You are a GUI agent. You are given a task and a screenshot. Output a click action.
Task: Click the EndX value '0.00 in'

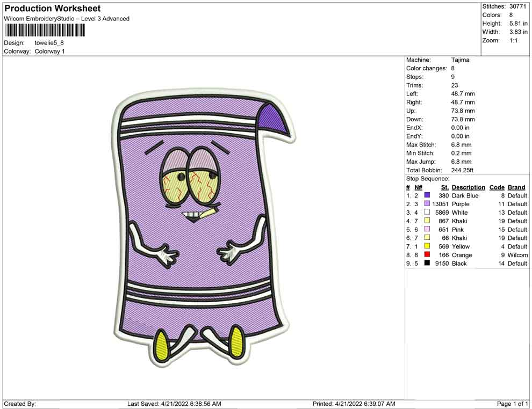[461, 127]
